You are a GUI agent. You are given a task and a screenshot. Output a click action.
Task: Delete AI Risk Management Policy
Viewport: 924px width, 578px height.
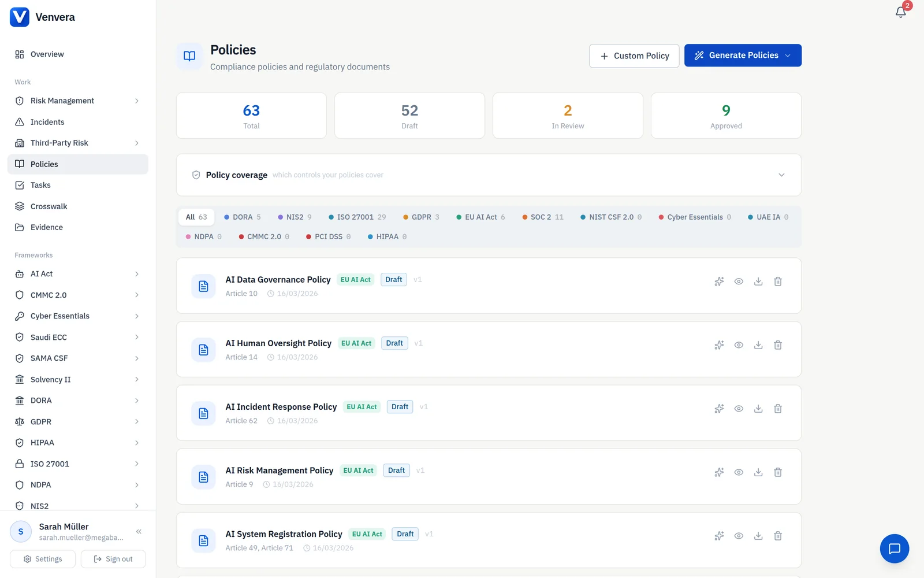tap(778, 472)
